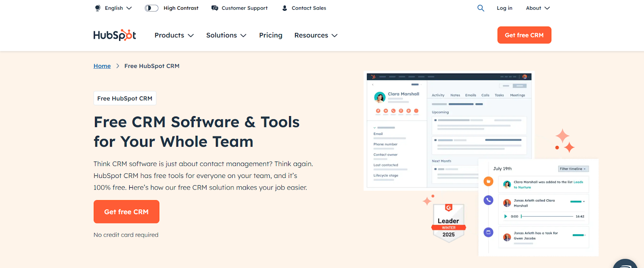
Task: Go to Home breadcrumb link
Action: (102, 66)
